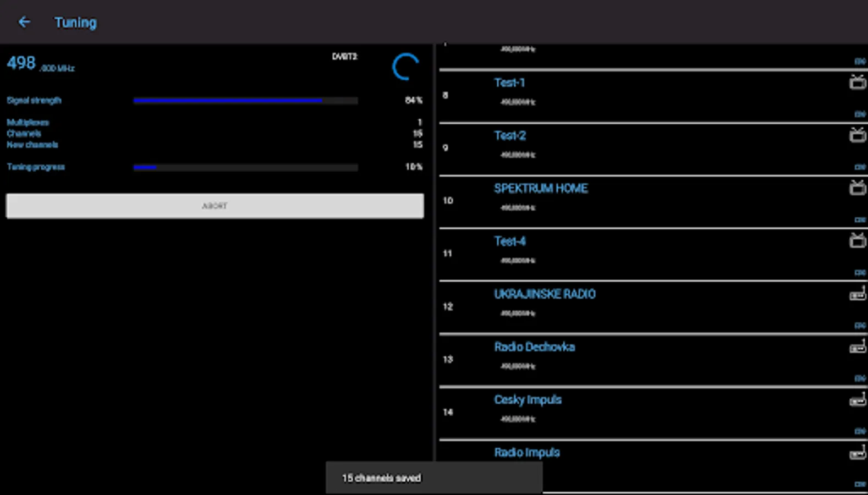Click the frequency under Test-1
The image size is (868, 495).
[518, 102]
